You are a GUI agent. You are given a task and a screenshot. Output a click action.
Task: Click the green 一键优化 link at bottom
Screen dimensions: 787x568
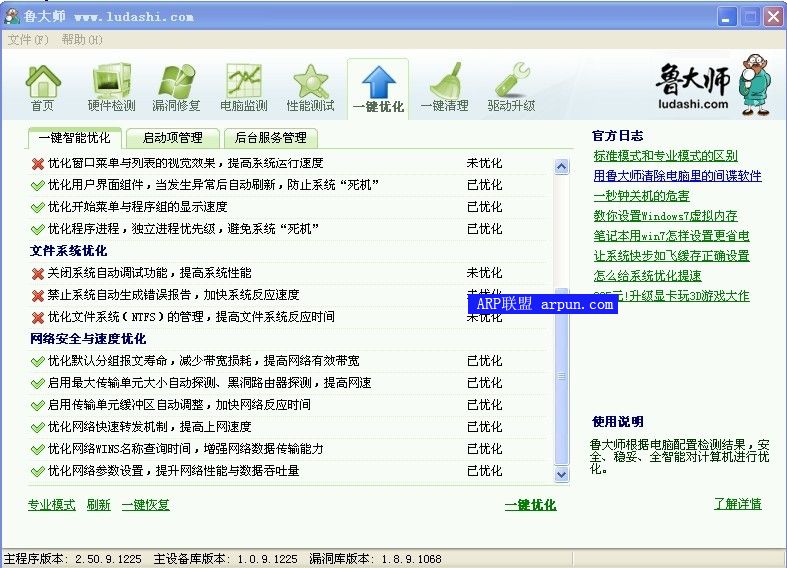[x=530, y=505]
